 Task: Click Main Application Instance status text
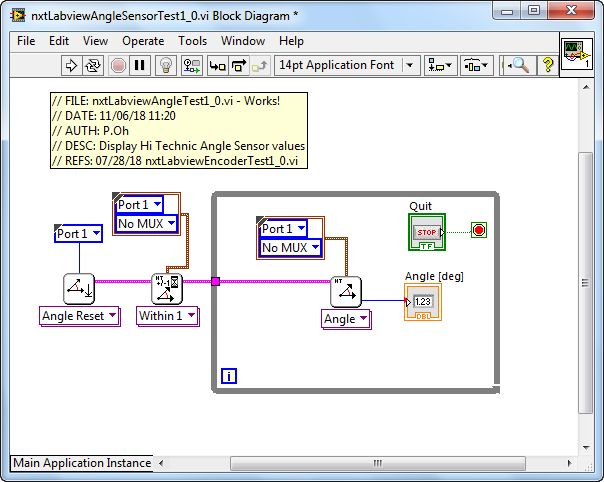click(82, 463)
